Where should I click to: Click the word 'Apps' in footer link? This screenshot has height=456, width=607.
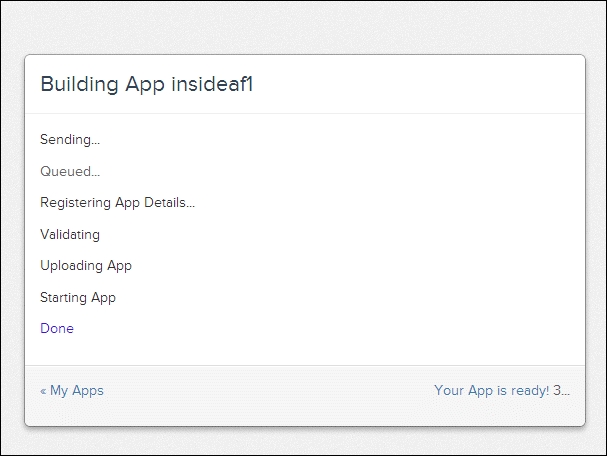88,391
